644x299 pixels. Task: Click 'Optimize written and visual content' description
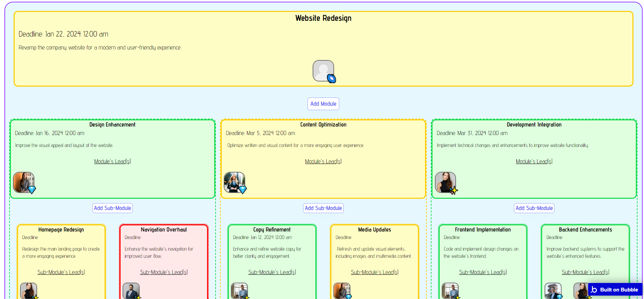296,146
